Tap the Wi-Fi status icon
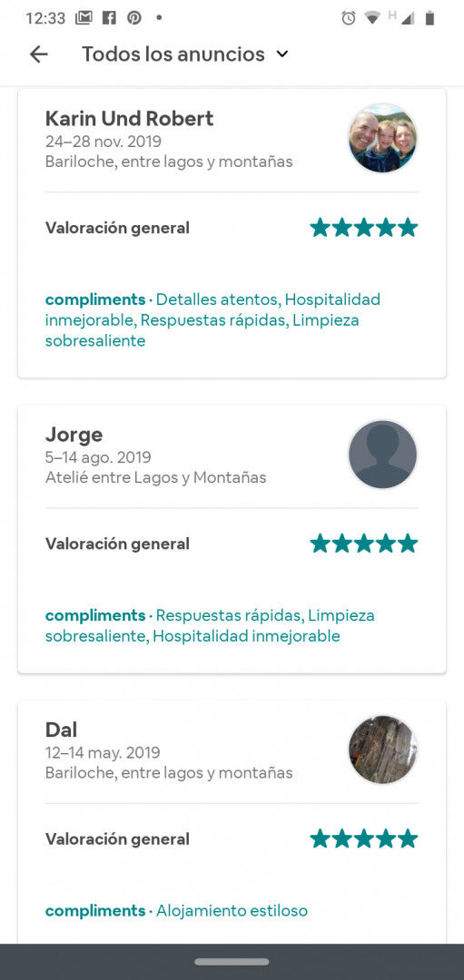Screen dimensions: 464x980 [372, 18]
